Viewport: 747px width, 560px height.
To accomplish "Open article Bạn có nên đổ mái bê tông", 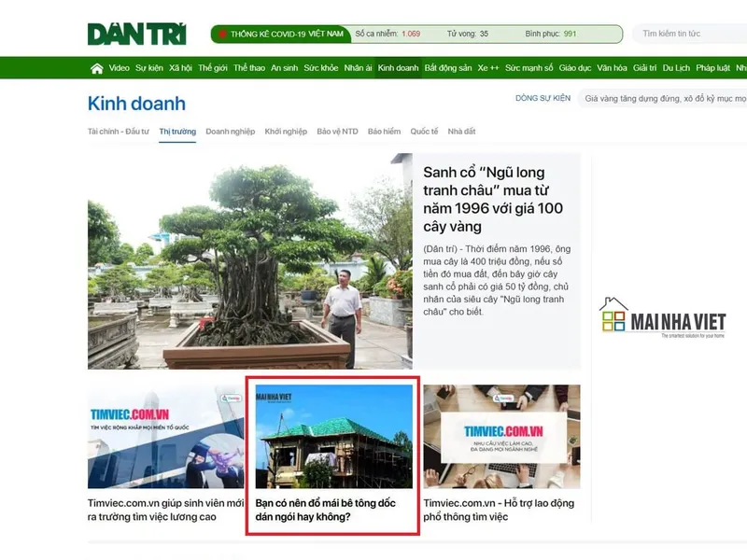I will 325,510.
